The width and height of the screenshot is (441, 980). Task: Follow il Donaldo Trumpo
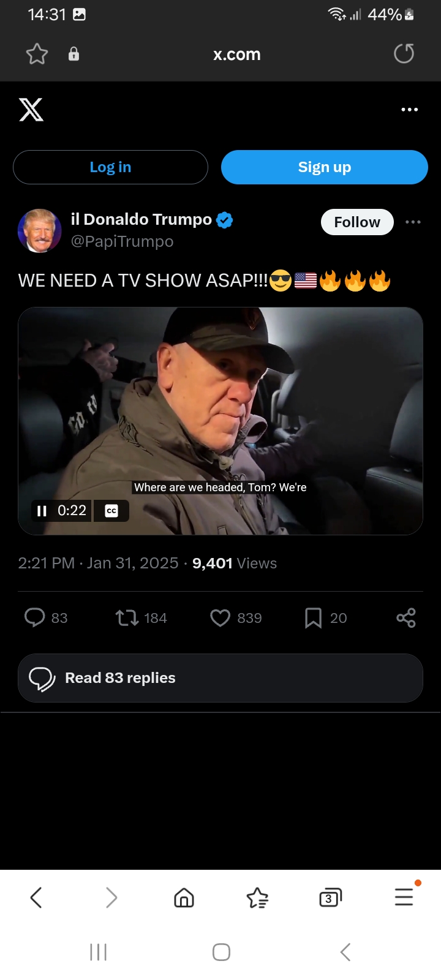click(357, 222)
